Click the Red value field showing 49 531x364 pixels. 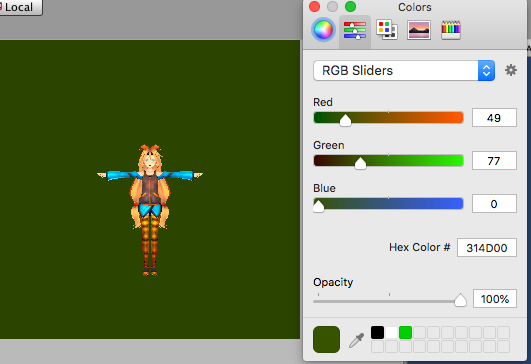(x=494, y=117)
